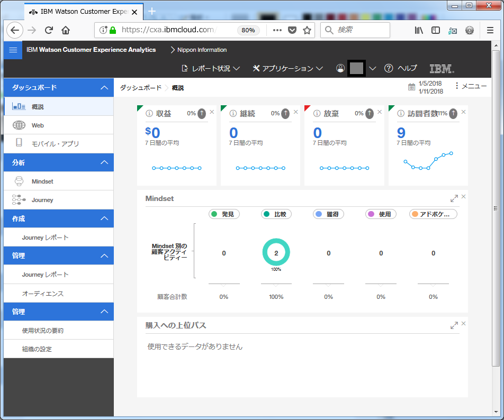Open 使用状況の要約 in the sidebar
504x420 pixels.
pos(58,331)
